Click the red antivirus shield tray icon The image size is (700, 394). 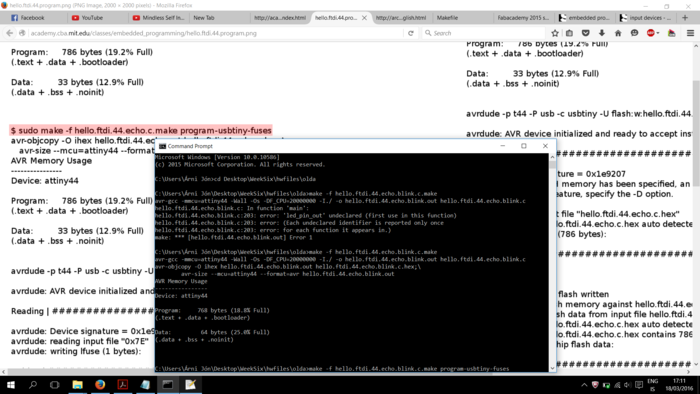point(595,385)
